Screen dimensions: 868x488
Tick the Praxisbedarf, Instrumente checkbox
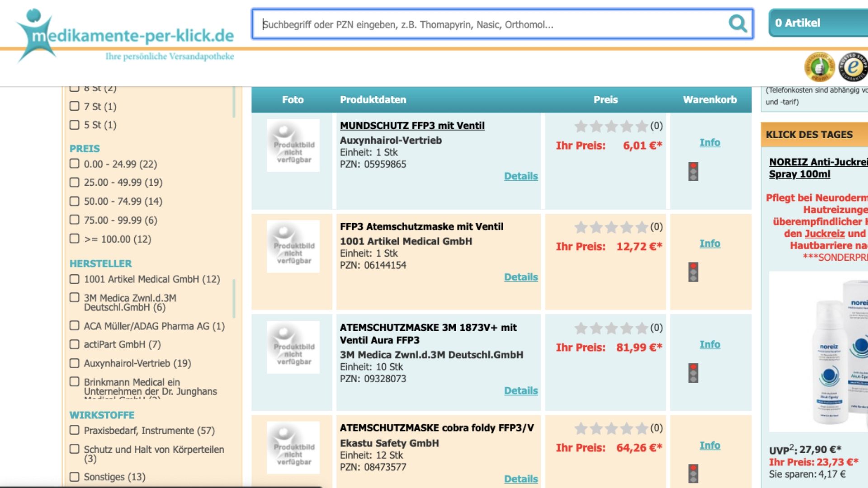point(75,430)
